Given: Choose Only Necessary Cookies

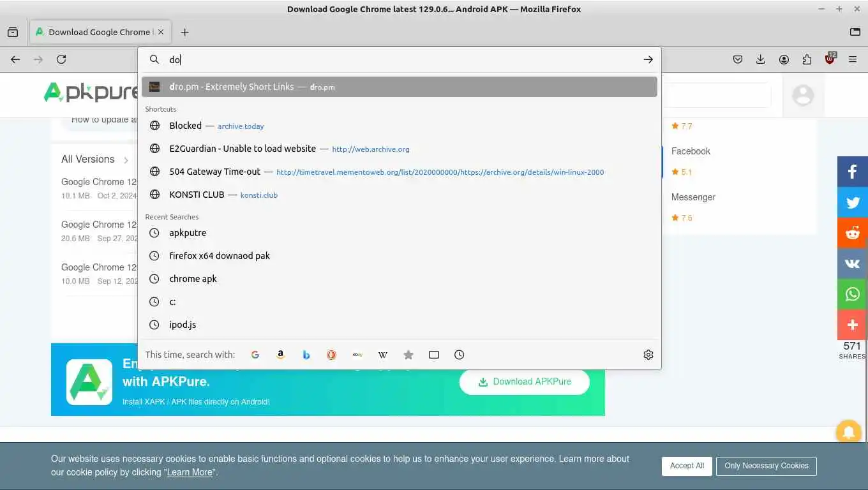Looking at the screenshot, I should pos(767,466).
